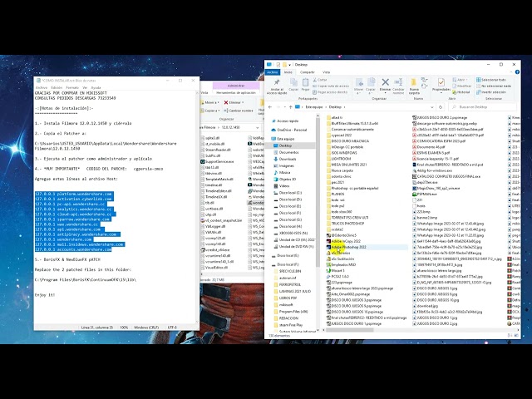Open the recent locations dropdown arrow
The width and height of the screenshot is (532, 399).
(284, 107)
